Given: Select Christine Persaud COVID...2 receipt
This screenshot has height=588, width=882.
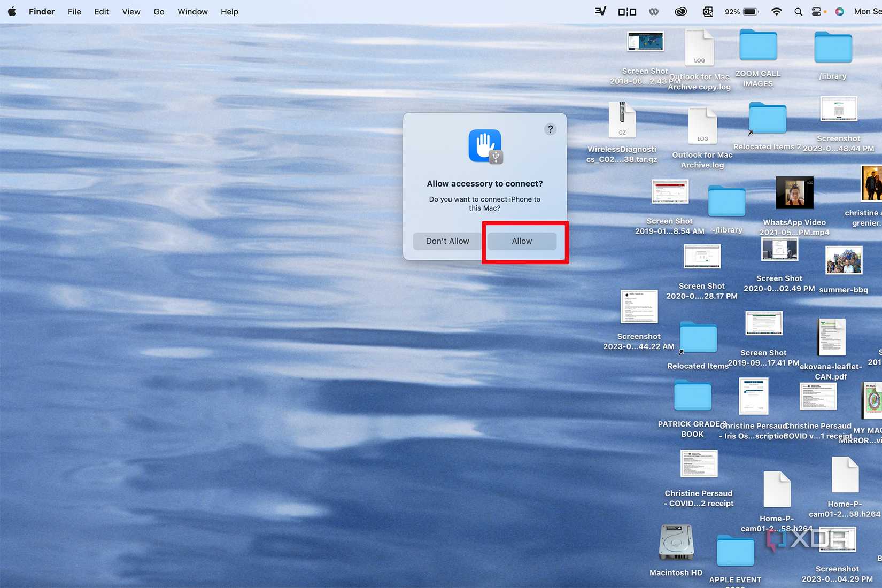Looking at the screenshot, I should [699, 463].
